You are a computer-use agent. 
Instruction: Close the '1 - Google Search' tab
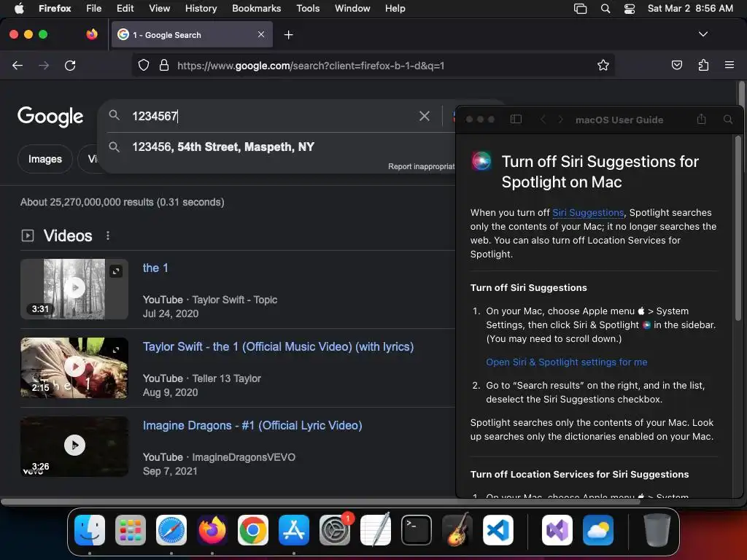(x=261, y=34)
